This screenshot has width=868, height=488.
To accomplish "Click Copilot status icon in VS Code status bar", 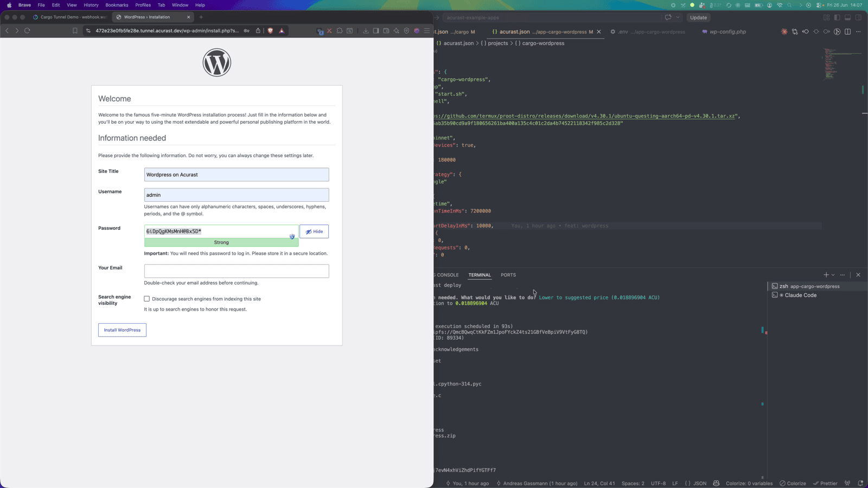I will 716,483.
